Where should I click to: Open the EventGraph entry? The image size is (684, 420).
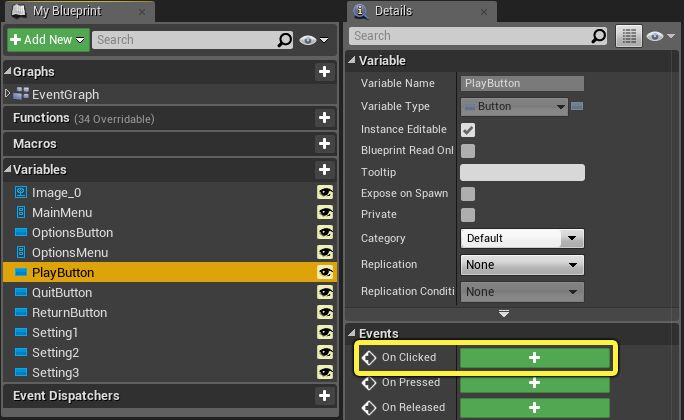pyautogui.click(x=65, y=95)
